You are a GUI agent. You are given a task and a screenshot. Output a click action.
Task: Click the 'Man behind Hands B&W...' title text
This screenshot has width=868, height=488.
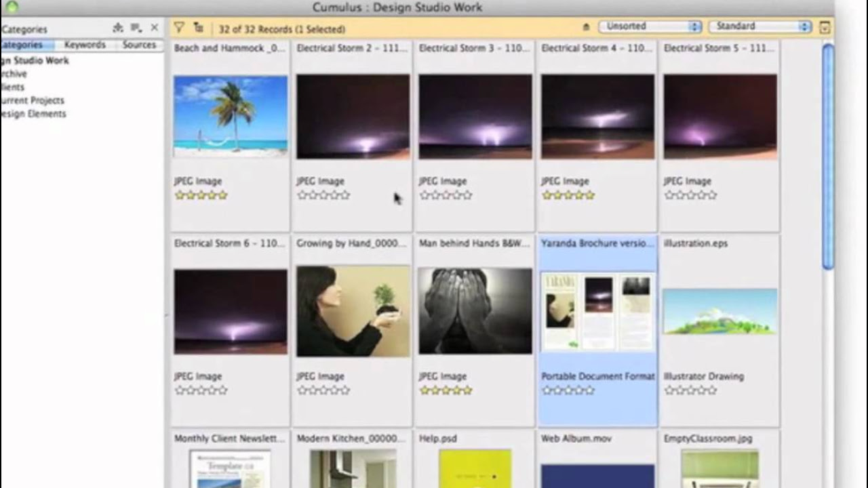[475, 243]
